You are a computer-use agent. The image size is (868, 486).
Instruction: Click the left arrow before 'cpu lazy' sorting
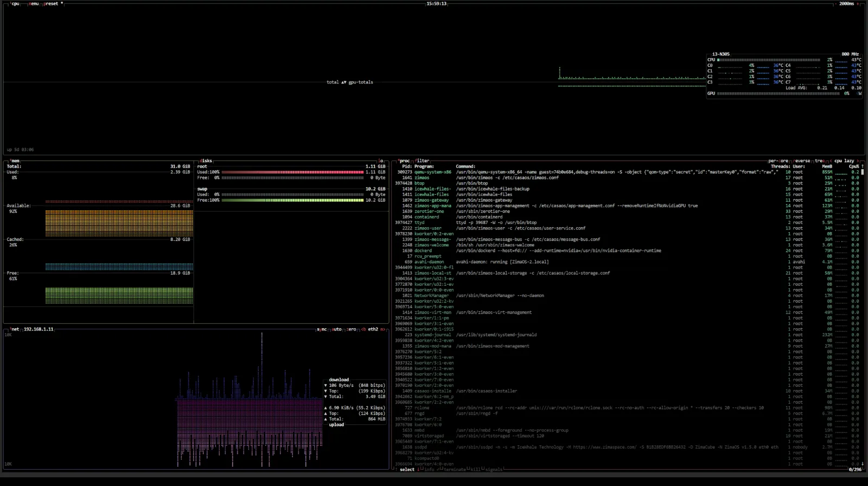(831, 161)
